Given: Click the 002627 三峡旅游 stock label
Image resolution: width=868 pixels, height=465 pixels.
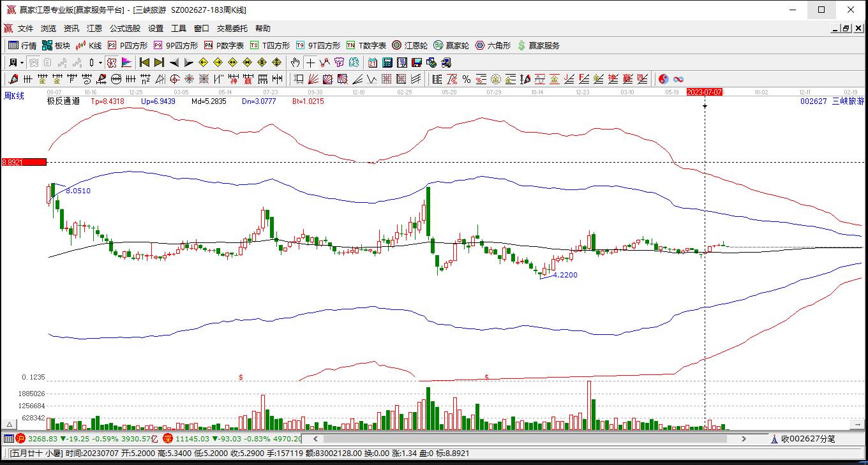Looking at the screenshot, I should pos(832,101).
